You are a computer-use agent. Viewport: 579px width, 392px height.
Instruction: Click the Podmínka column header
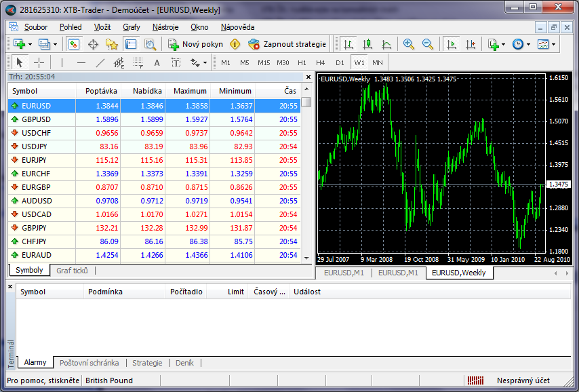tap(124, 292)
